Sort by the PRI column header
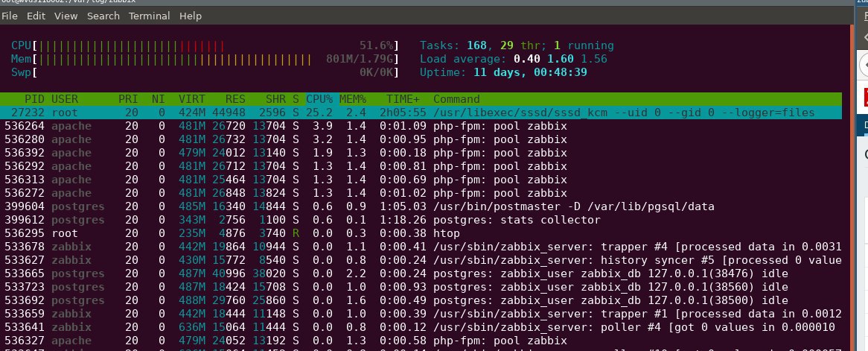 tap(128, 99)
